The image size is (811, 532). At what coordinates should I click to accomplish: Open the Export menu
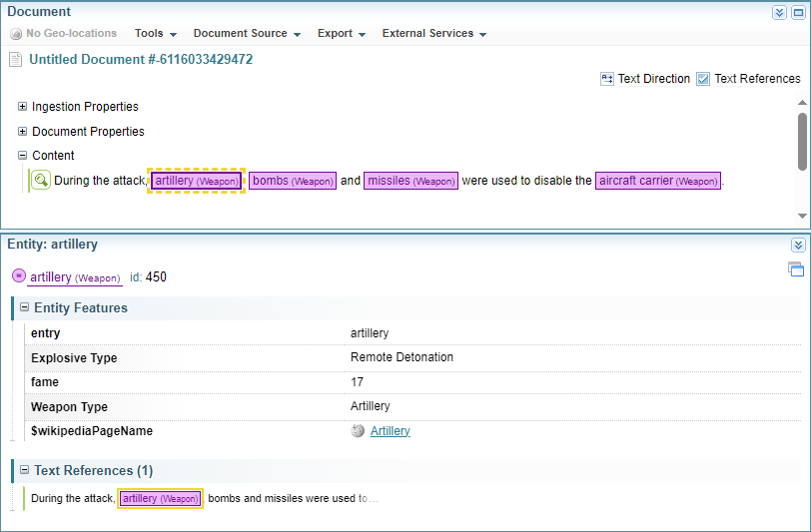341,34
